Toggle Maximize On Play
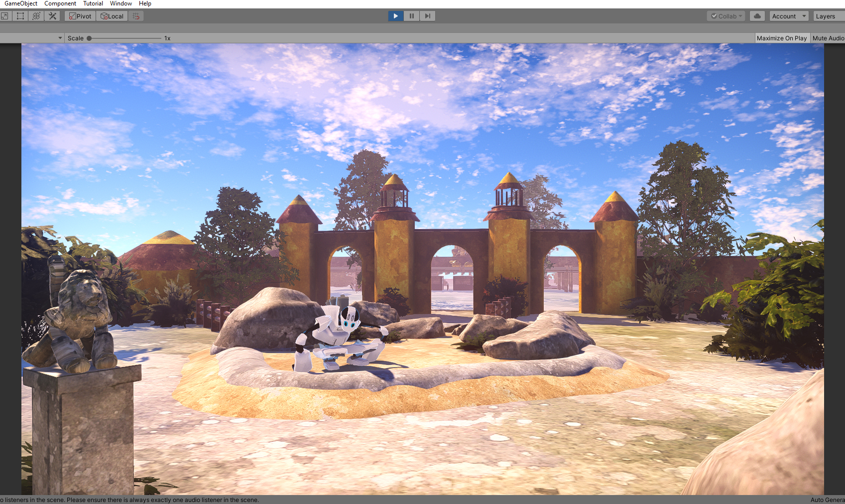The height and width of the screenshot is (504, 845). pos(782,38)
